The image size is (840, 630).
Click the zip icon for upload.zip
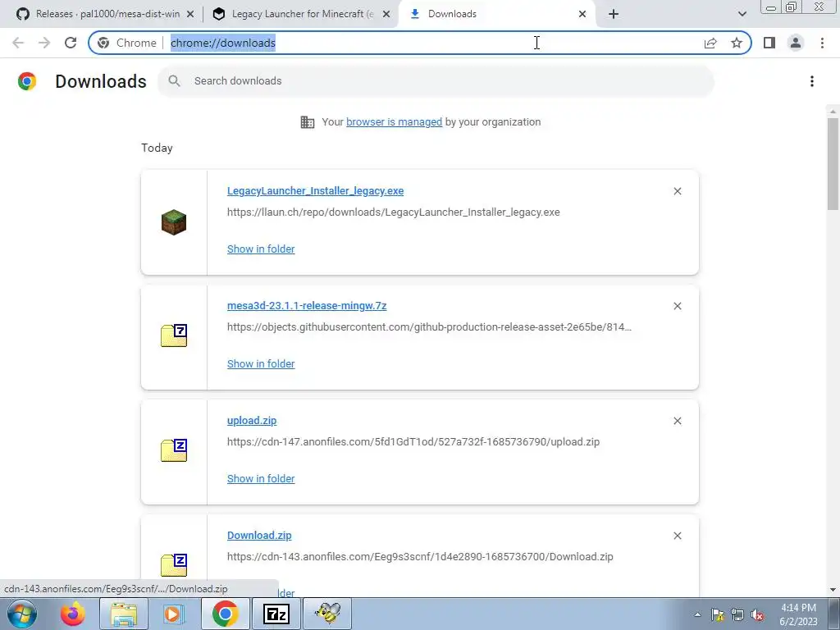tap(174, 450)
